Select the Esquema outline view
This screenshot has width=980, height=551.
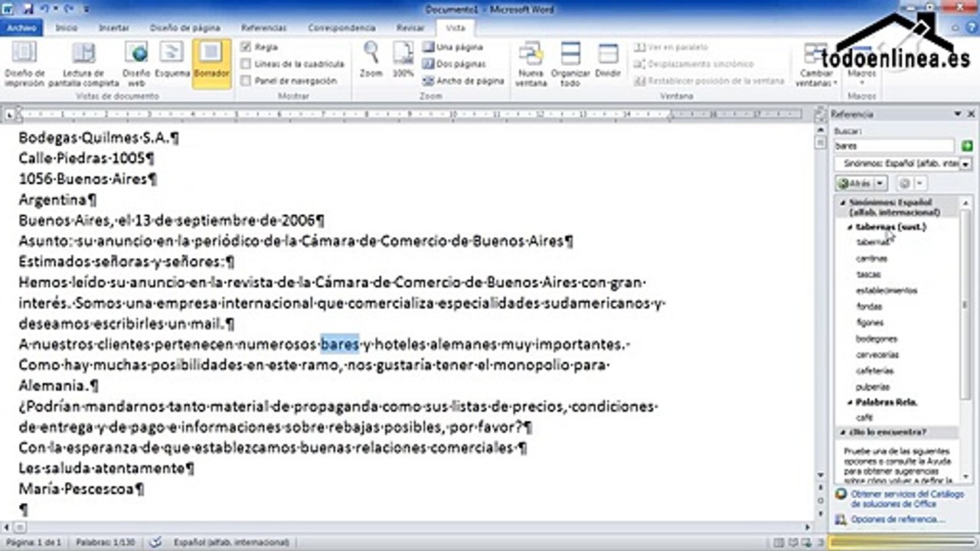pyautogui.click(x=172, y=60)
